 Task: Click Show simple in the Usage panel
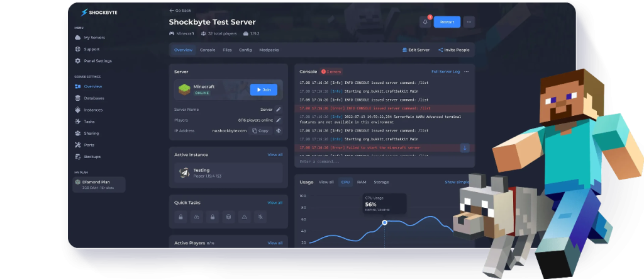(x=457, y=182)
